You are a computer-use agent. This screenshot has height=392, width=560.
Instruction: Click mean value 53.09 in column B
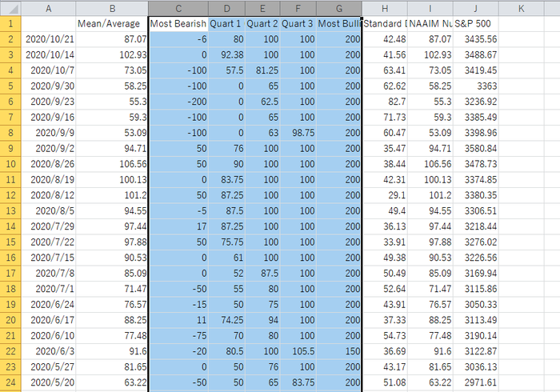112,133
